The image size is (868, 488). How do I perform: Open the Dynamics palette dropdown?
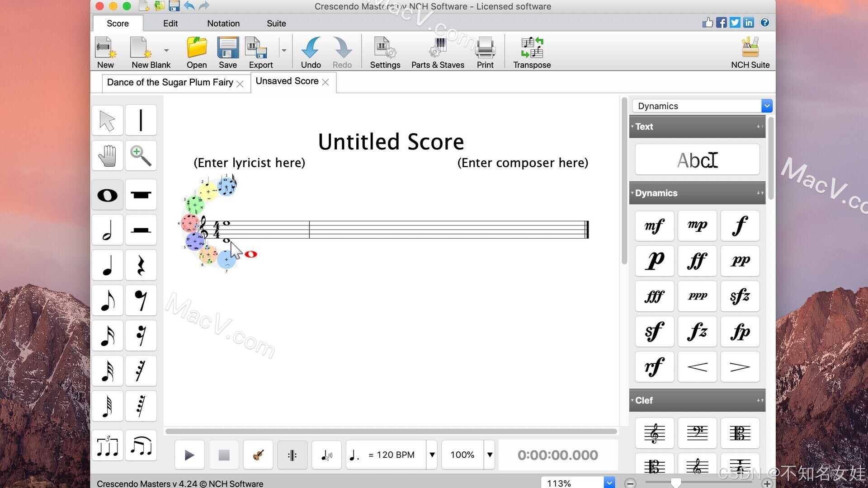(766, 106)
